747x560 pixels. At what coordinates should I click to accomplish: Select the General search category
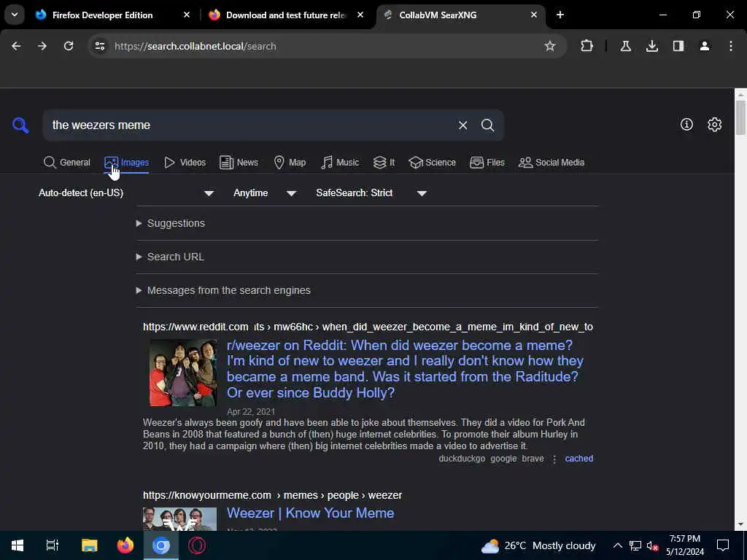click(x=66, y=163)
